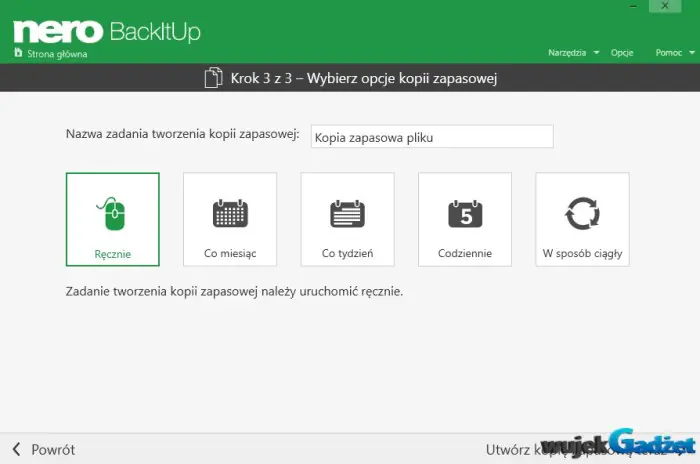The height and width of the screenshot is (464, 700).
Task: Click the Co tydzień label
Action: (347, 253)
